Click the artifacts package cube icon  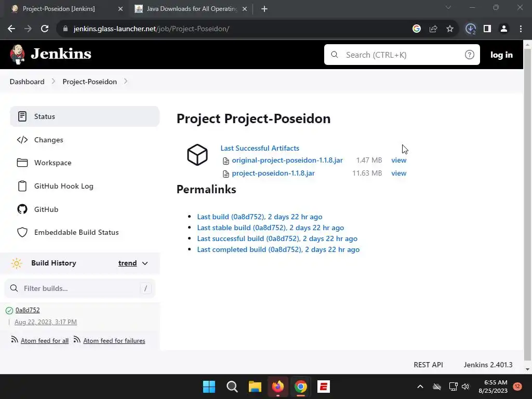coord(197,155)
